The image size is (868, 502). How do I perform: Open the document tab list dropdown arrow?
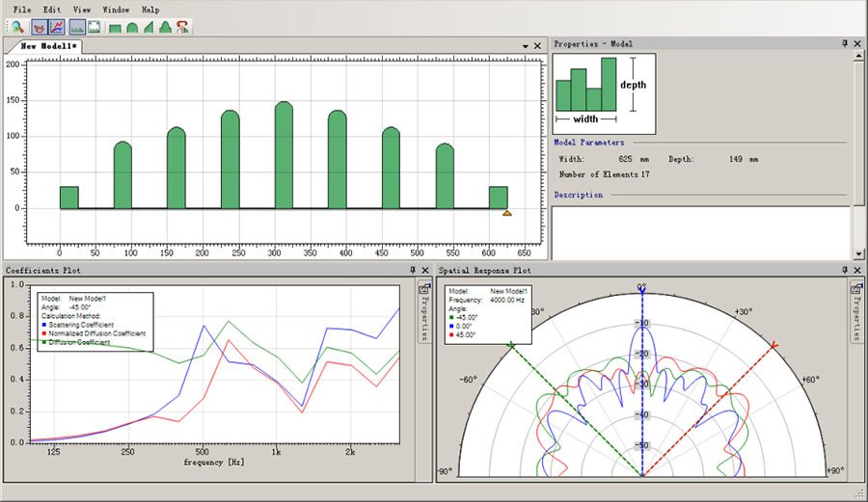(526, 45)
